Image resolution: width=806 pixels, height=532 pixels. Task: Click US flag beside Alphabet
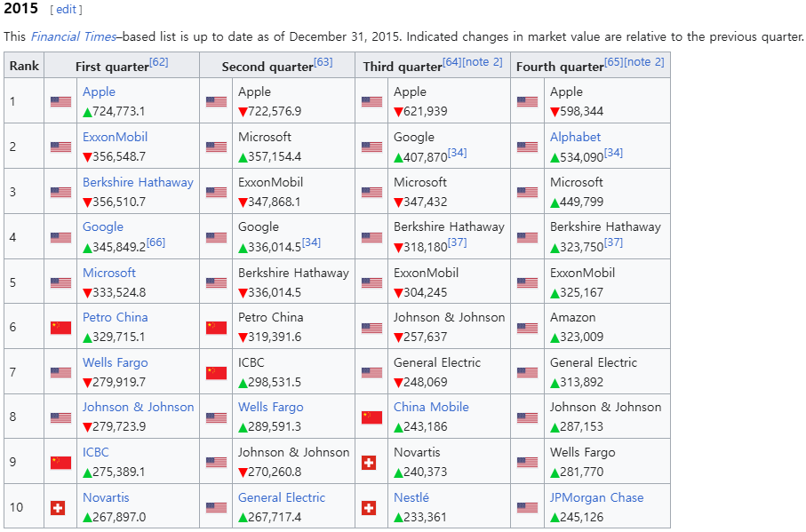coord(527,147)
